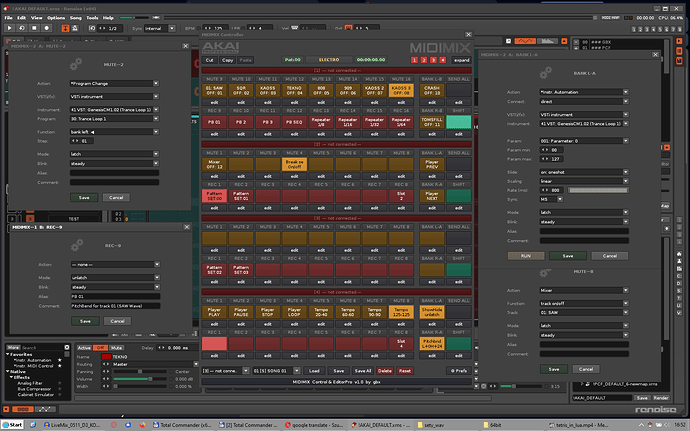The height and width of the screenshot is (431, 690).
Task: Click the MIDI keyboard icon beside Vel
Action: 294,28
